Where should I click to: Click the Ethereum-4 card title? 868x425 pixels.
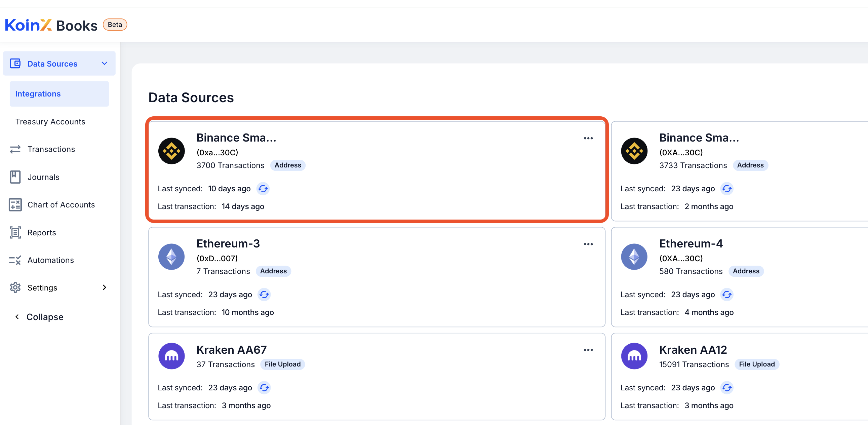click(x=691, y=243)
